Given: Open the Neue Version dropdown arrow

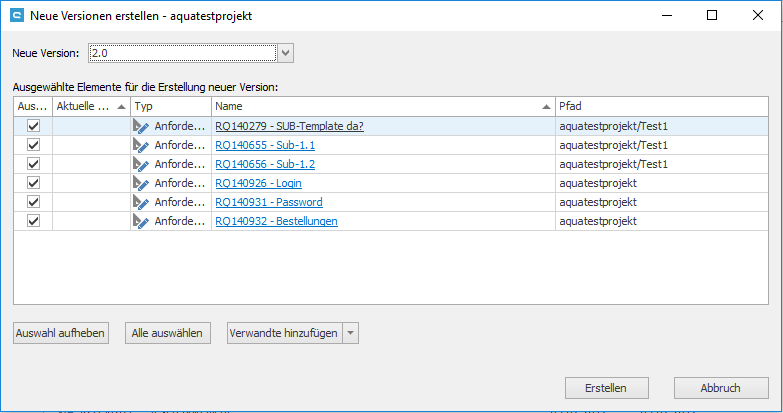Looking at the screenshot, I should click(x=285, y=52).
